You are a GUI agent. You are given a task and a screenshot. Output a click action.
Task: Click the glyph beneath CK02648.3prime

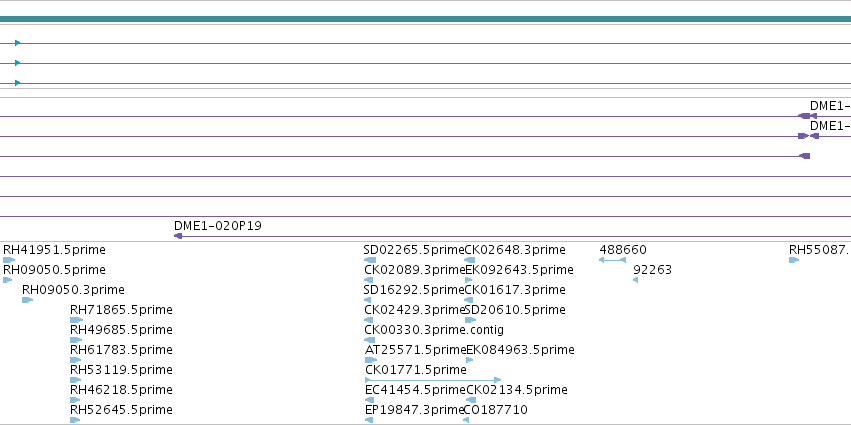(469, 260)
